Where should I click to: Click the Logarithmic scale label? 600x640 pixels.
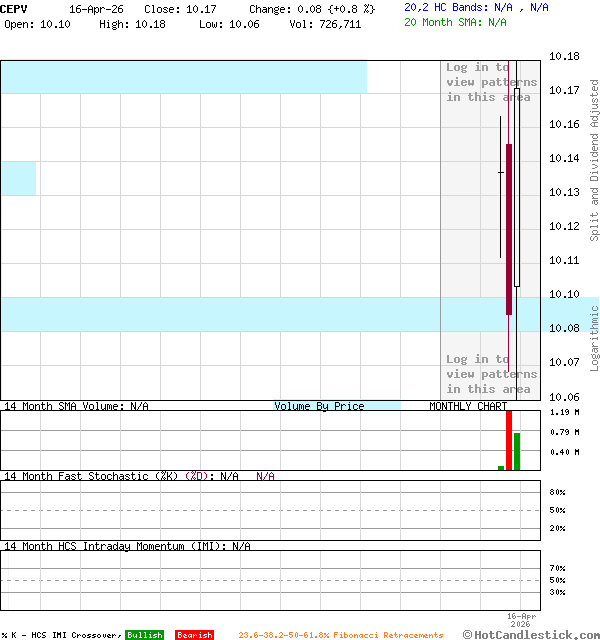(x=594, y=338)
